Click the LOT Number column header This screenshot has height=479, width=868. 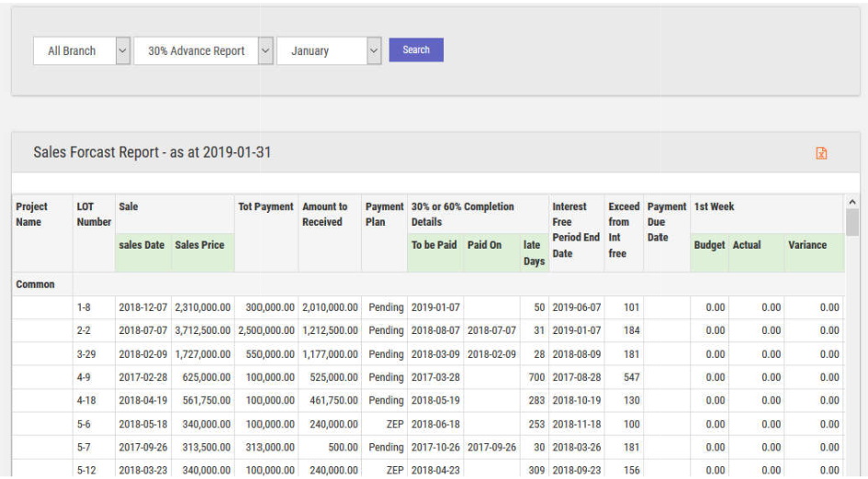93,214
